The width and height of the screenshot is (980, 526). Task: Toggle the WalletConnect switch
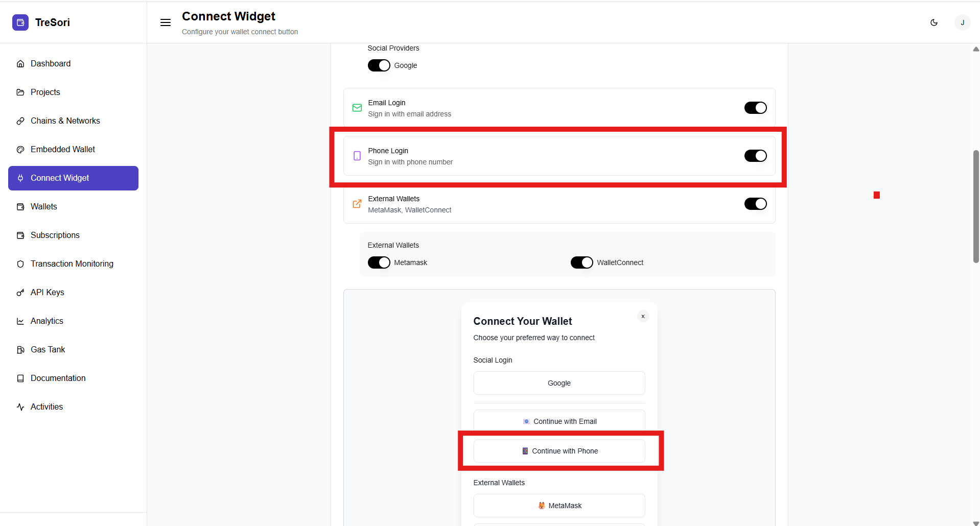coord(581,262)
